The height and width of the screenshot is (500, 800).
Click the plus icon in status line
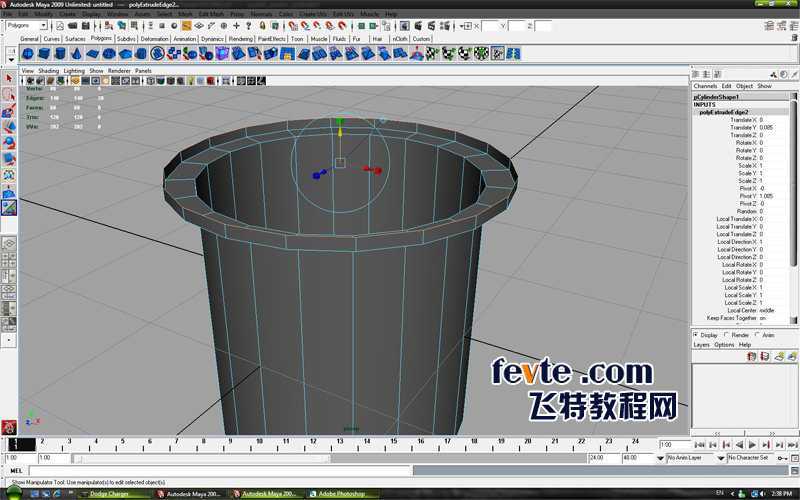point(236,26)
